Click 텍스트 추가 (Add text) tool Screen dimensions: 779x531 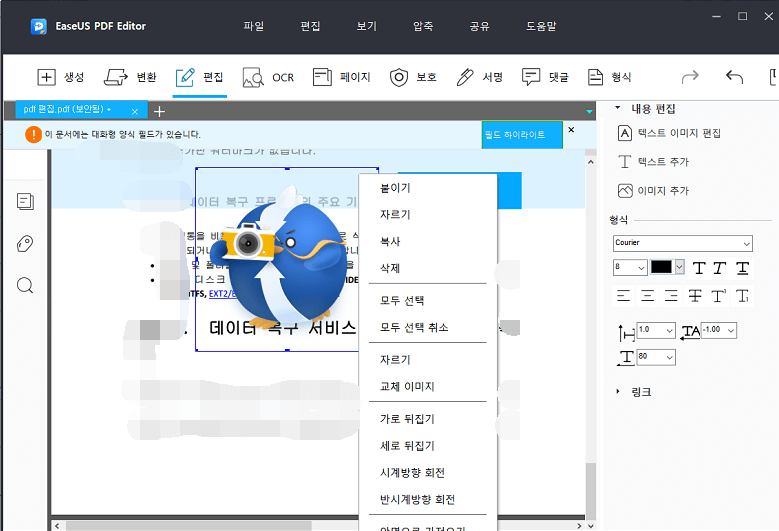(x=653, y=162)
